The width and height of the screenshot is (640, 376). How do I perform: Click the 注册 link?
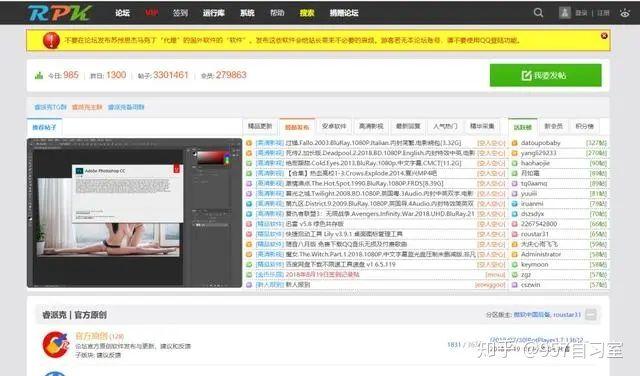[x=603, y=13]
